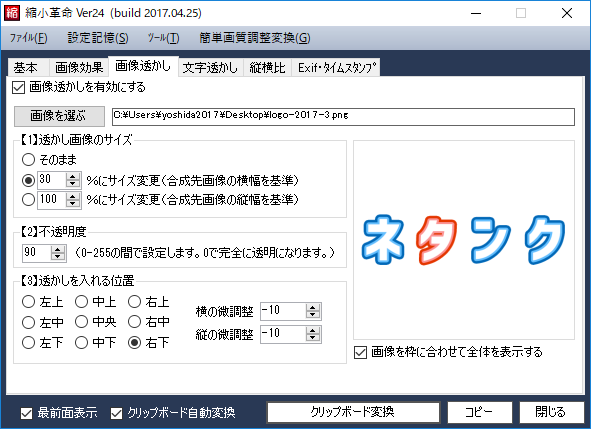Click the watermark image file path field
This screenshot has width=591, height=429.
click(x=343, y=117)
